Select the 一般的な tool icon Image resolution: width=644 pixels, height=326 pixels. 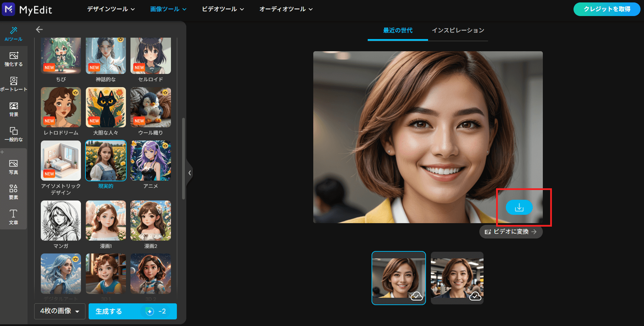tap(14, 134)
